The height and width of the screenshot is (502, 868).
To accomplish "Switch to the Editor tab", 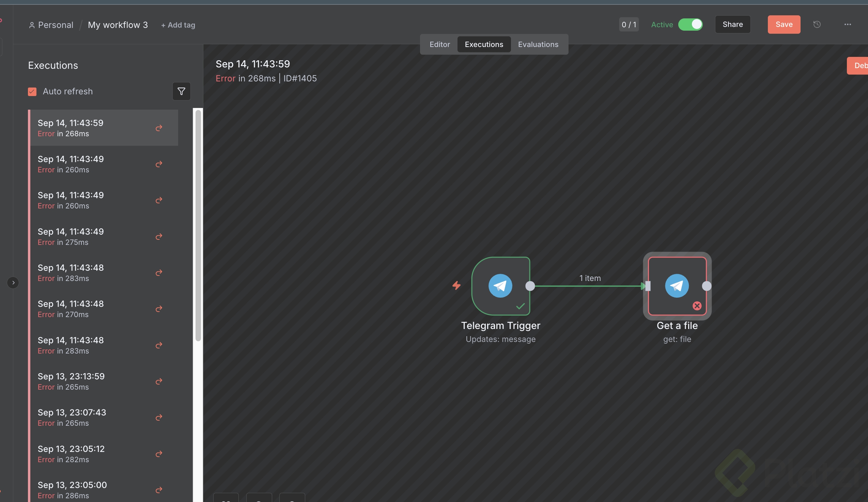I will [x=439, y=44].
